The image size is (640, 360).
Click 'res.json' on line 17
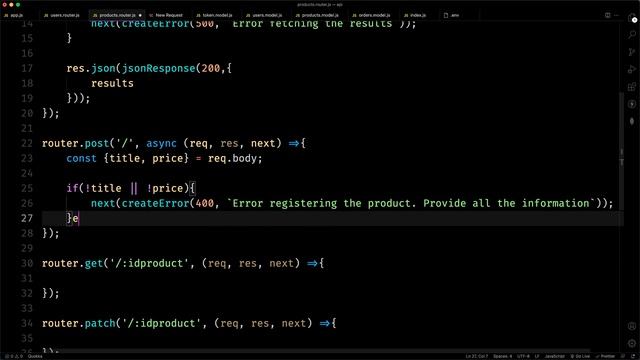(x=91, y=68)
